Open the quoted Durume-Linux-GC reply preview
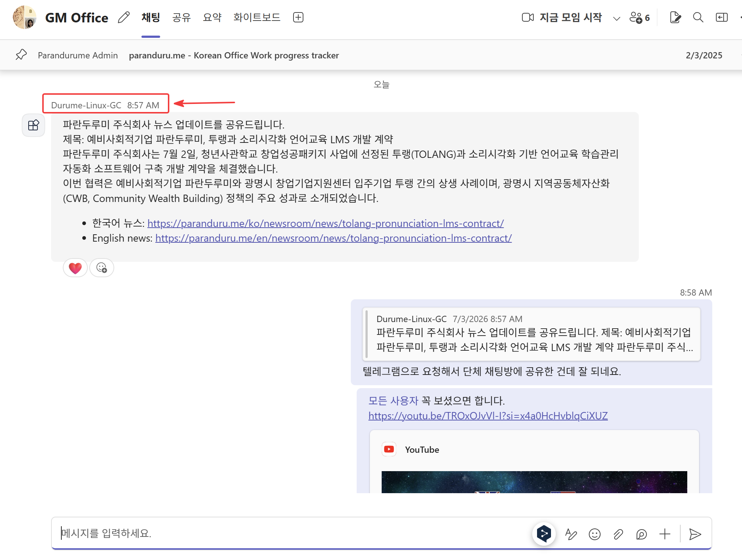Image resolution: width=742 pixels, height=560 pixels. click(532, 334)
